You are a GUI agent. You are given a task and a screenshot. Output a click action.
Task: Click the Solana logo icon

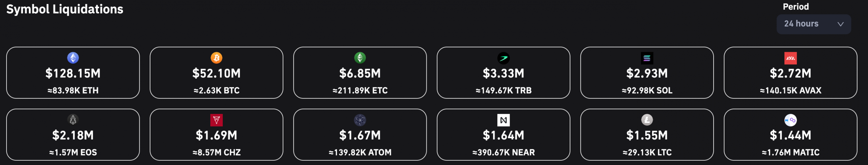647,58
